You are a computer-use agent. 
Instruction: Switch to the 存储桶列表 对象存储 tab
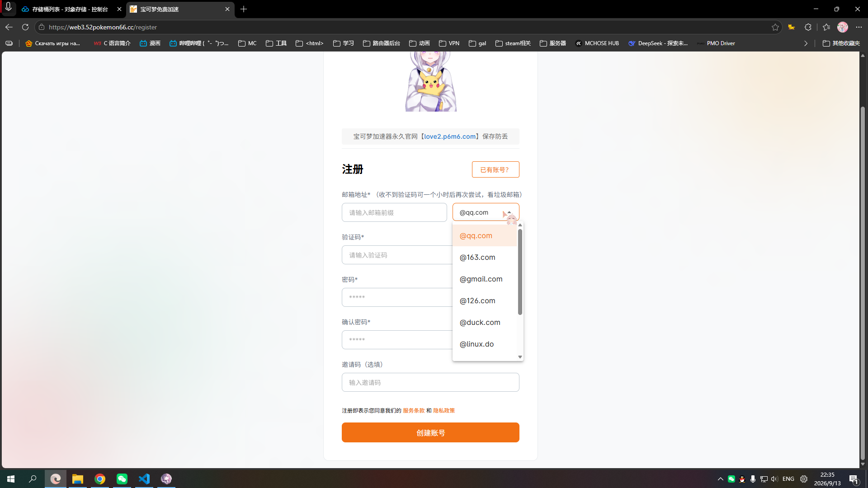coord(70,9)
